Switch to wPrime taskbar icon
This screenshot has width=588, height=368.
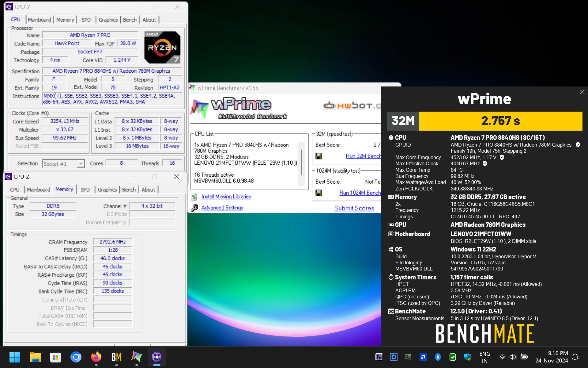tap(137, 357)
